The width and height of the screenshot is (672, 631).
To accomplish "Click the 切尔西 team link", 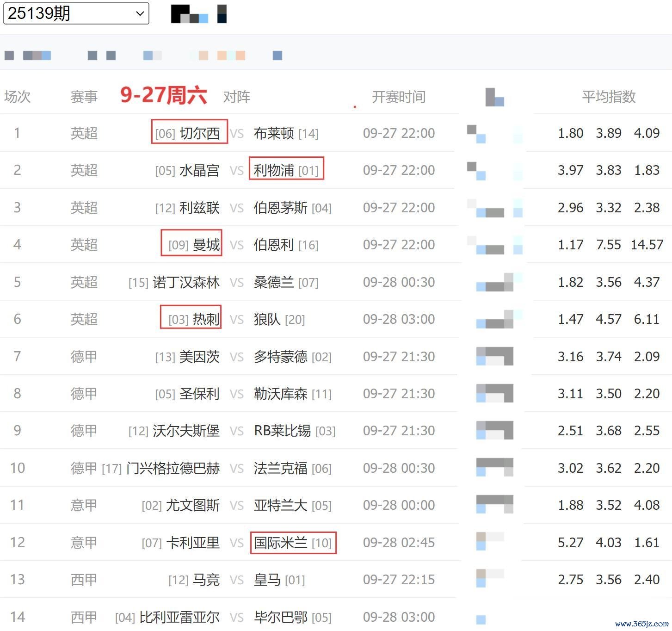I will tap(199, 133).
